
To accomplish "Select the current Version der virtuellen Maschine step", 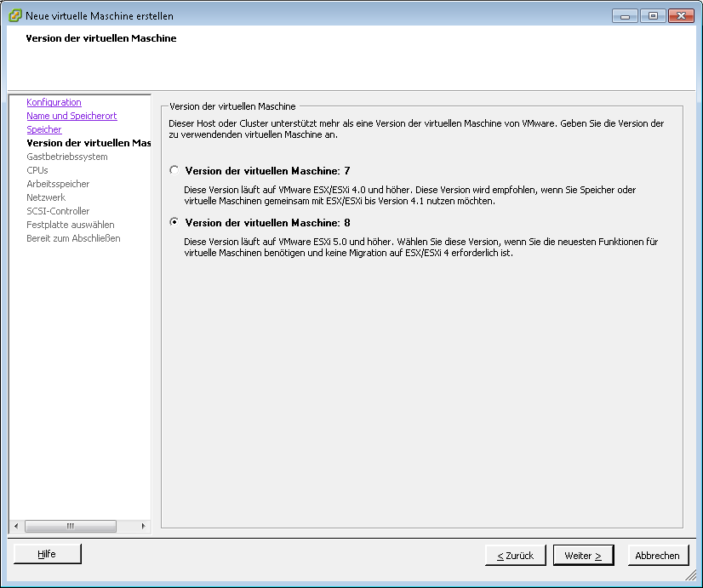I will [89, 143].
